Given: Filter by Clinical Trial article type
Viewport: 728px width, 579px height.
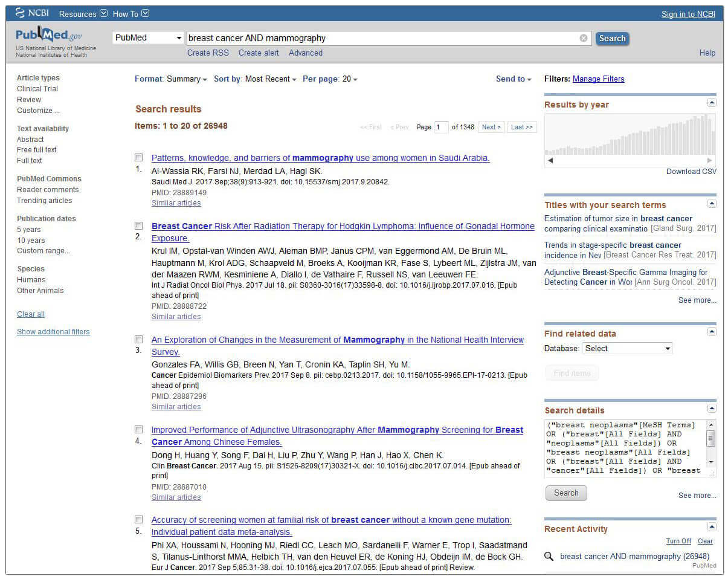Looking at the screenshot, I should click(37, 89).
